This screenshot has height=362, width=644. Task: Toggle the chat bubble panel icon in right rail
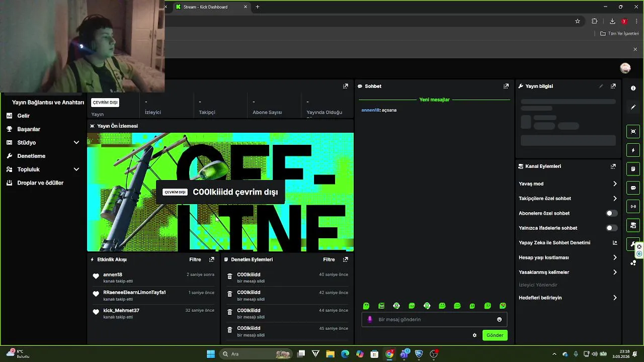(633, 188)
